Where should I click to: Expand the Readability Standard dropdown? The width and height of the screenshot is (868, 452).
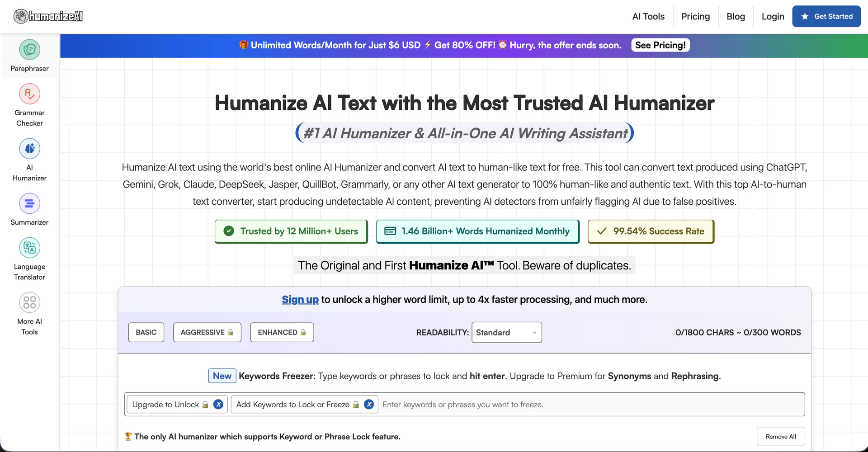pyautogui.click(x=506, y=332)
